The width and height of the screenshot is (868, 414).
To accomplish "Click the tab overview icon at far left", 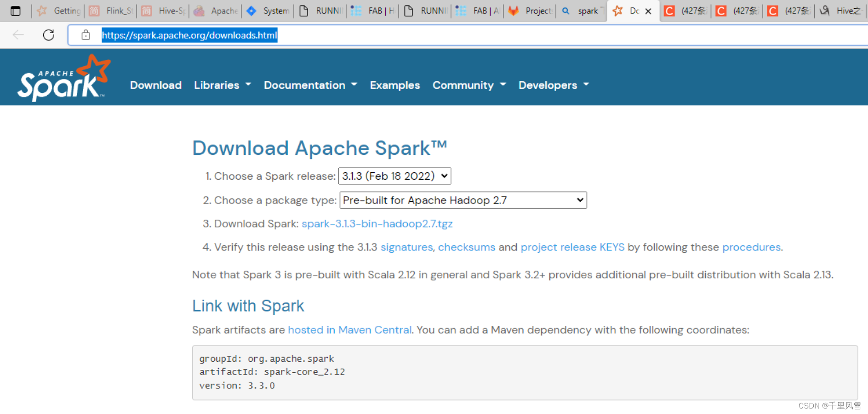I will click(15, 10).
